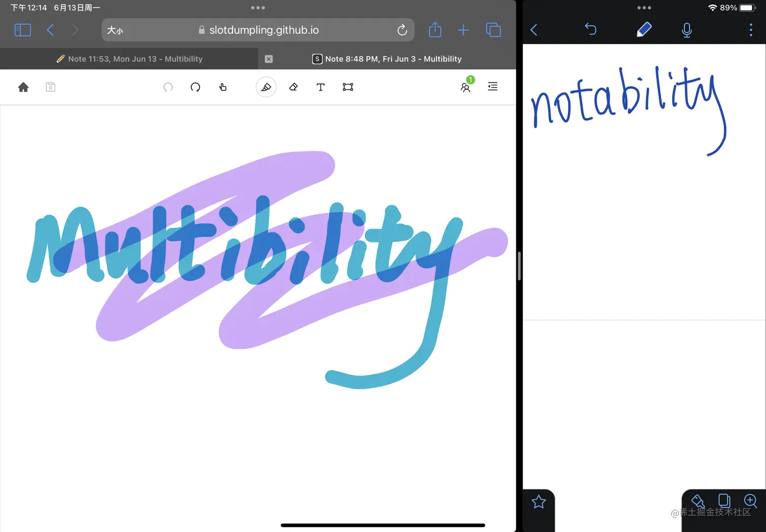Image resolution: width=766 pixels, height=532 pixels.
Task: Open Notability more options menu
Action: coord(751,30)
